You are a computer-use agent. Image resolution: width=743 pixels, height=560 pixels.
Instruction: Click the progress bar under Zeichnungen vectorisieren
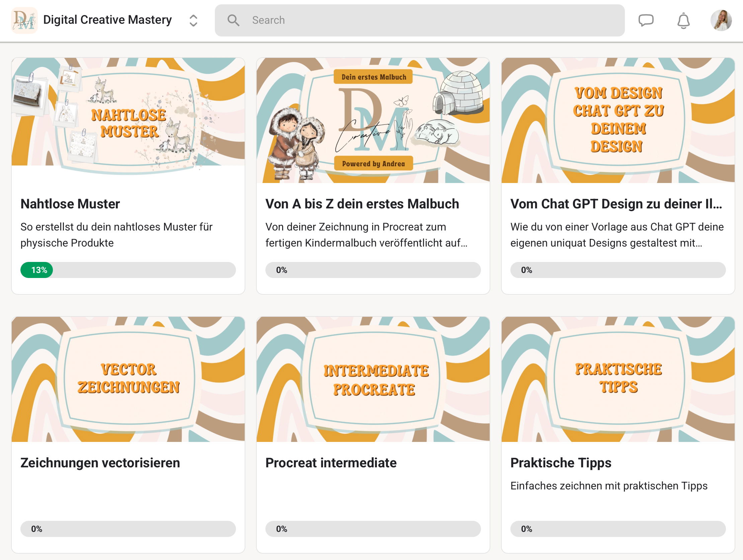pos(128,529)
